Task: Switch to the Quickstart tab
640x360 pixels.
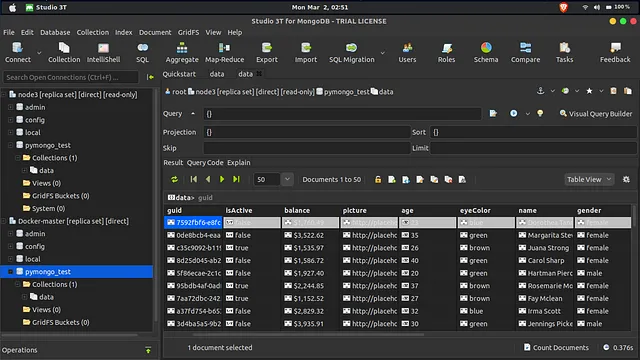Action: pyautogui.click(x=179, y=74)
